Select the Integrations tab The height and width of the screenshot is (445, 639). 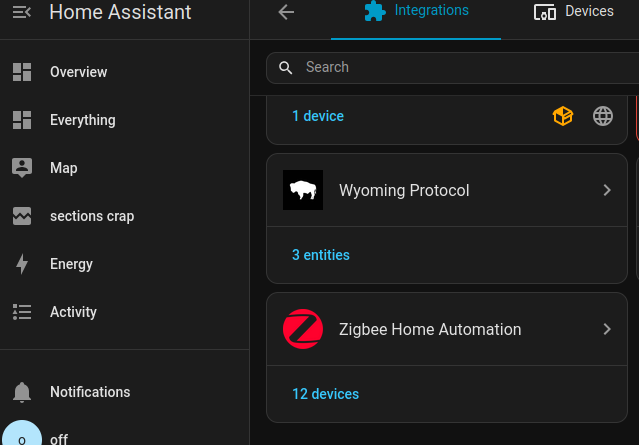pyautogui.click(x=416, y=12)
